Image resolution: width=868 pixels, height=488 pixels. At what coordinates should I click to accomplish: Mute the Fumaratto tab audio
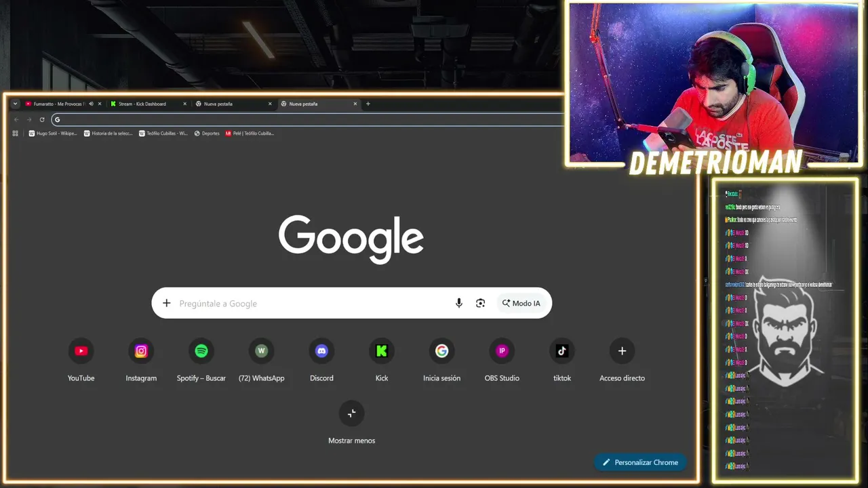click(91, 104)
